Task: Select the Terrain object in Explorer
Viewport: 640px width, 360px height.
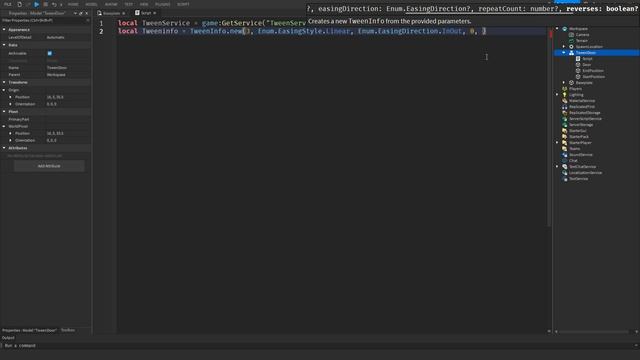Action: point(582,40)
